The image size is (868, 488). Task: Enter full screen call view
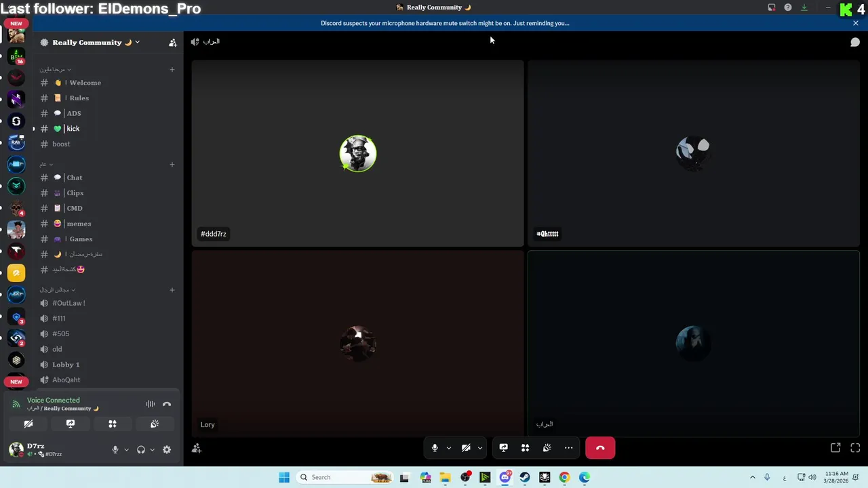(855, 448)
